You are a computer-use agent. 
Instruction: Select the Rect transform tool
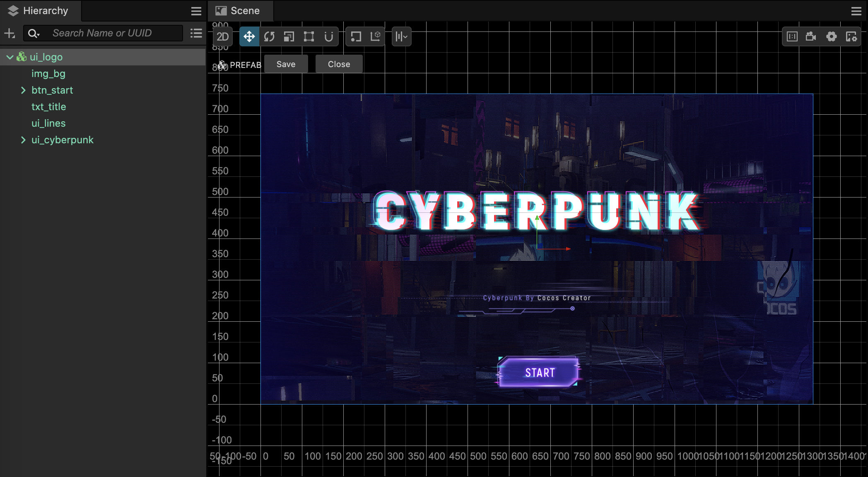[309, 36]
